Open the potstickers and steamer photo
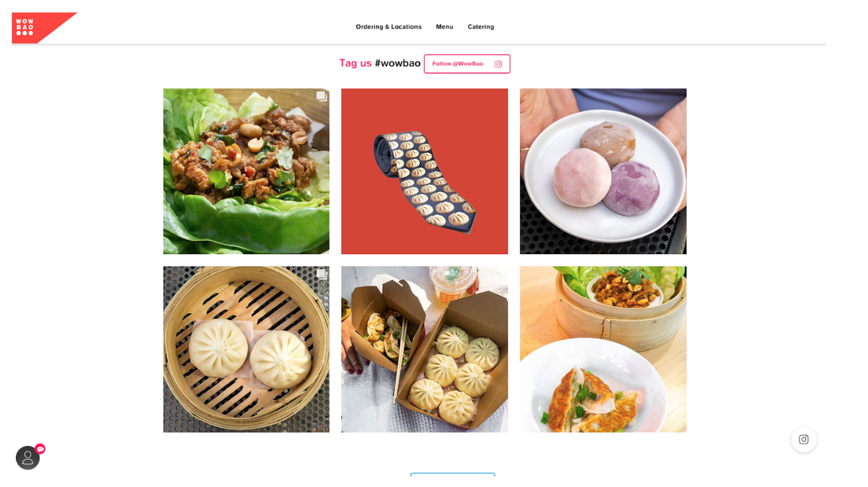This screenshot has width=868, height=487. 603,349
